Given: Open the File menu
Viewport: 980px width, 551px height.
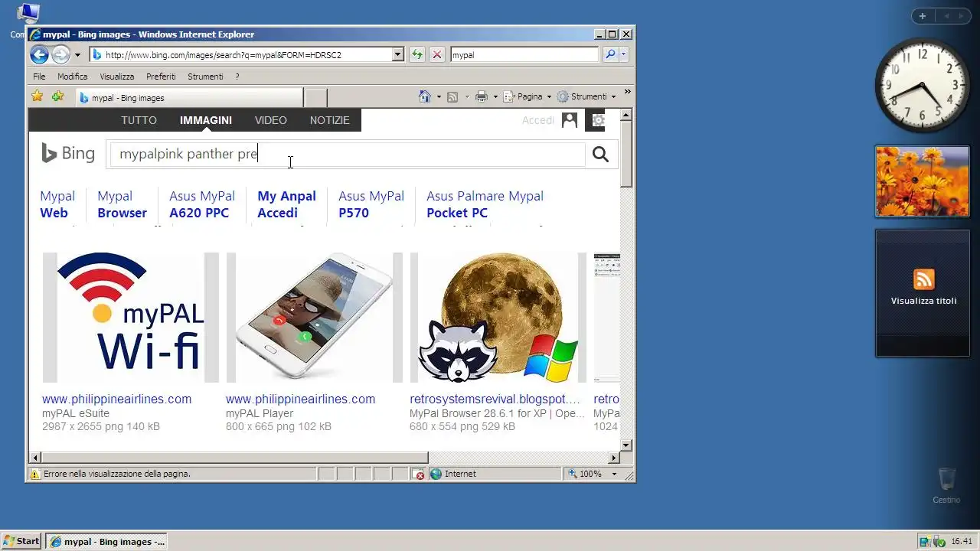Looking at the screenshot, I should click(x=39, y=77).
